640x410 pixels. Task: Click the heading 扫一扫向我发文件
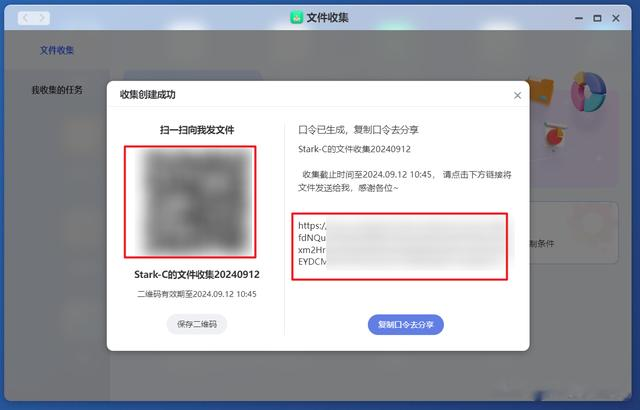tap(197, 130)
